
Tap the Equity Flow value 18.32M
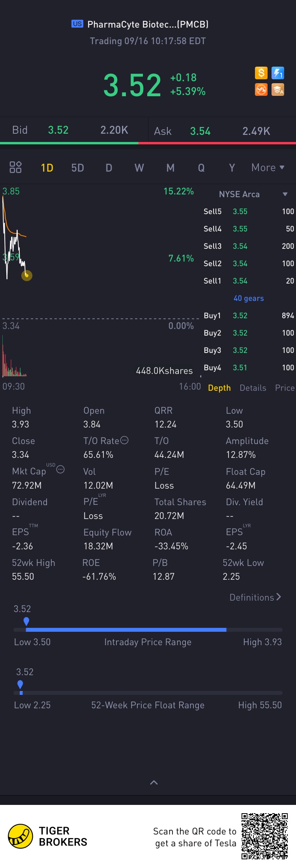[98, 546]
